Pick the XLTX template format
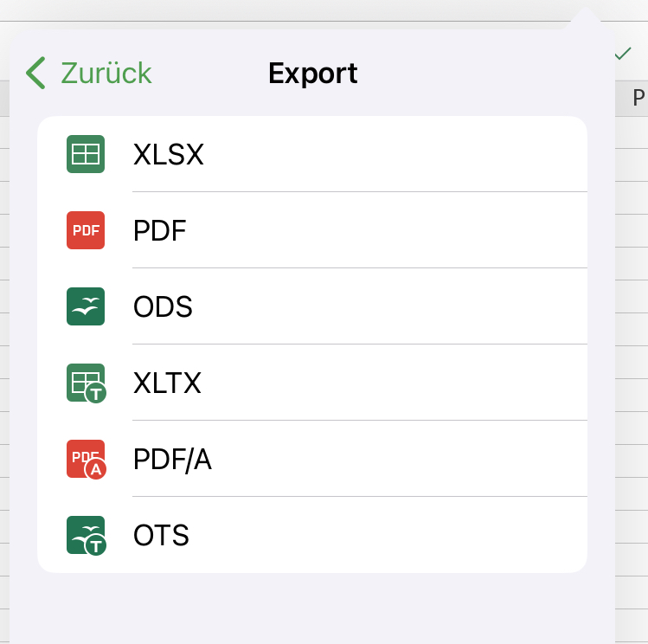 click(x=312, y=383)
